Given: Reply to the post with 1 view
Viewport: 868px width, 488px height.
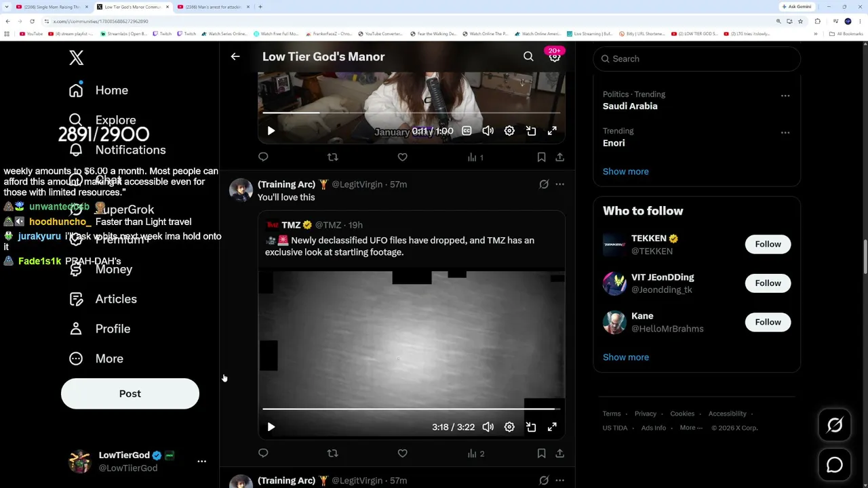Looking at the screenshot, I should [263, 157].
